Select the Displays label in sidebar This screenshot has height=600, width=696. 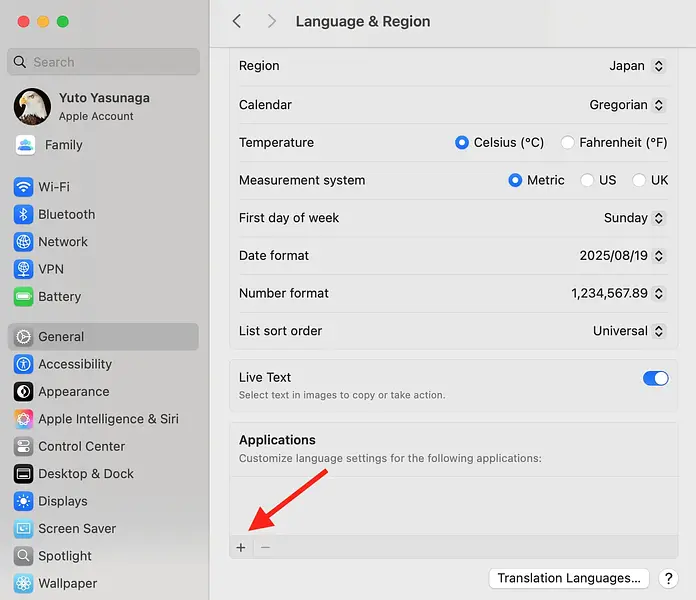[63, 501]
